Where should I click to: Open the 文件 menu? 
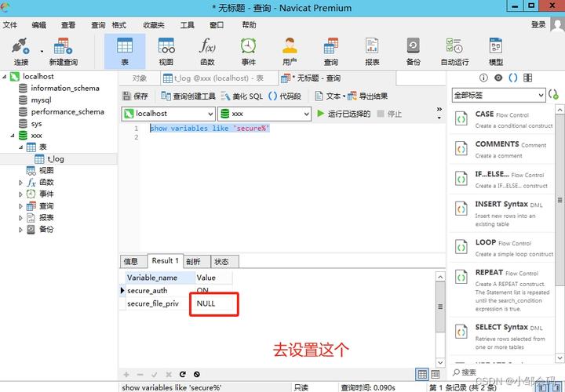(x=10, y=25)
